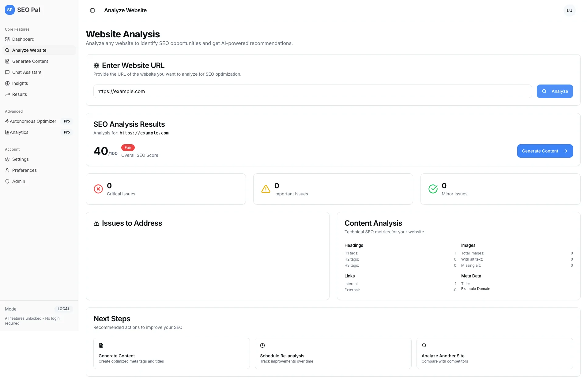Click the website URL input field
Viewport: 588px width, 384px height.
tap(312, 91)
